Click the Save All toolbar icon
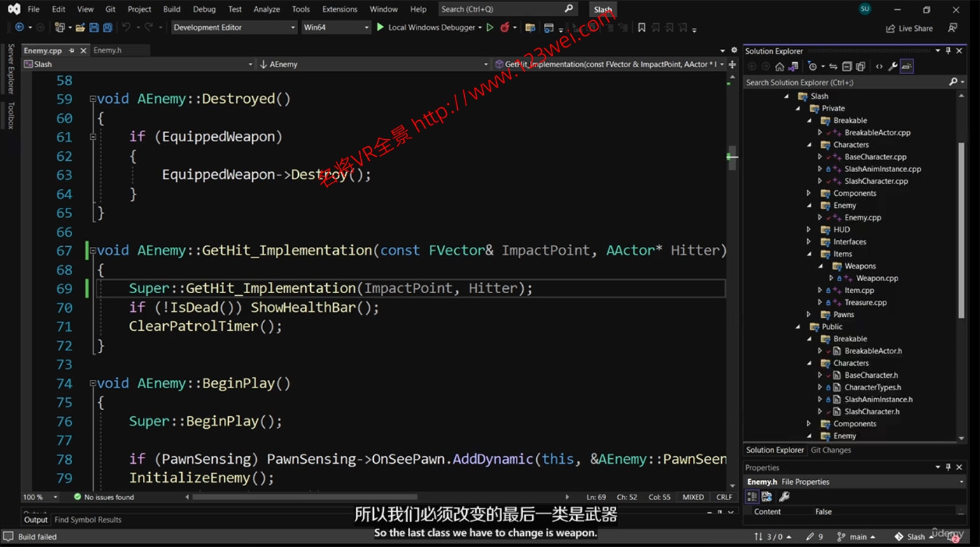 coord(107,28)
